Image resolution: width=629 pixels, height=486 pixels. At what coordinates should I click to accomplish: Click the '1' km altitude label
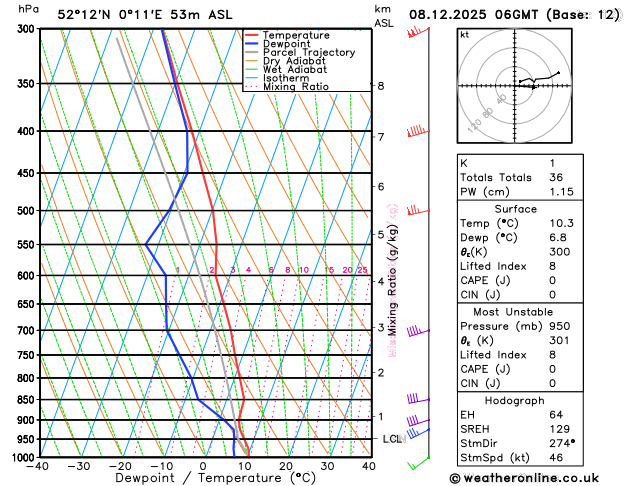point(381,417)
